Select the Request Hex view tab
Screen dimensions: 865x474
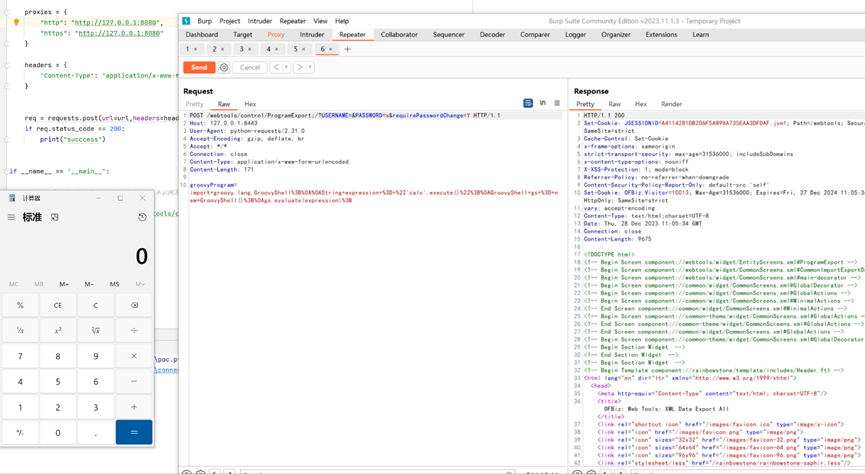pos(250,104)
